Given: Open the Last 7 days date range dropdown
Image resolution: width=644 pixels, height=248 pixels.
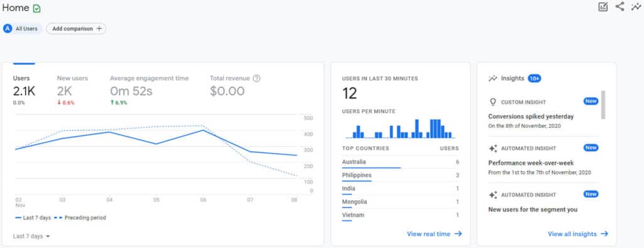Looking at the screenshot, I should click(x=31, y=237).
